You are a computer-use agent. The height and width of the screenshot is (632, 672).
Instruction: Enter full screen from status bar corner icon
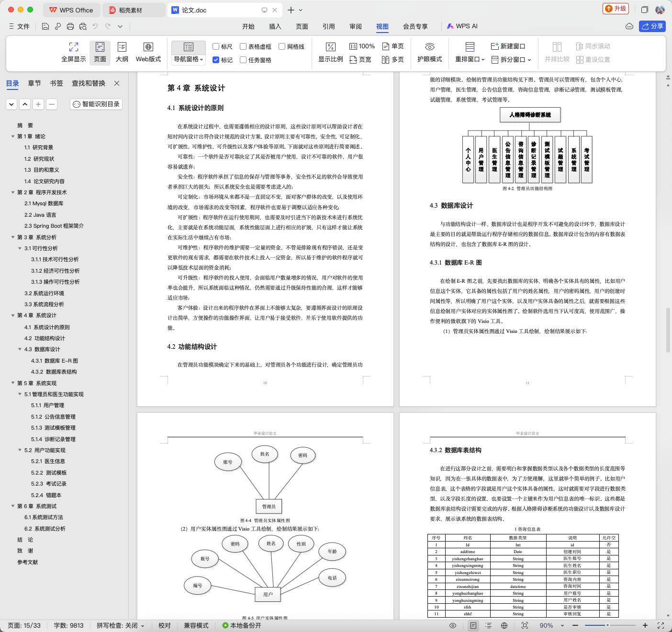point(661,625)
